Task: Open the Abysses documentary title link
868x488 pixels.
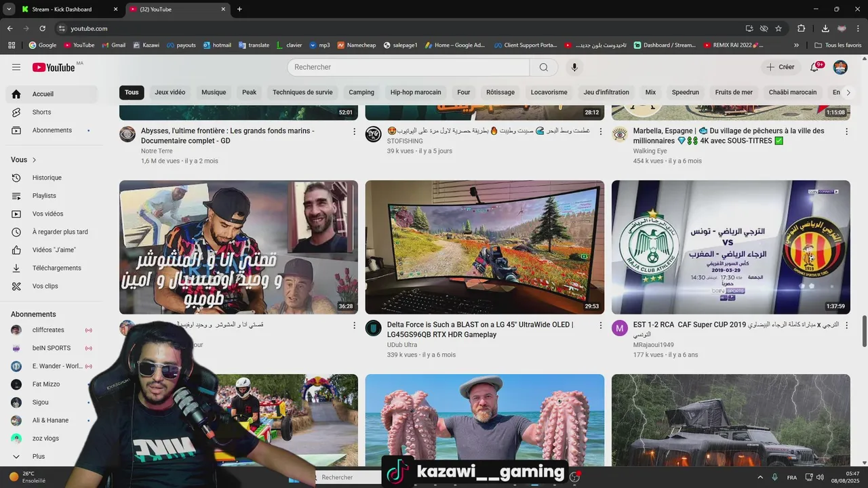Action: point(228,136)
